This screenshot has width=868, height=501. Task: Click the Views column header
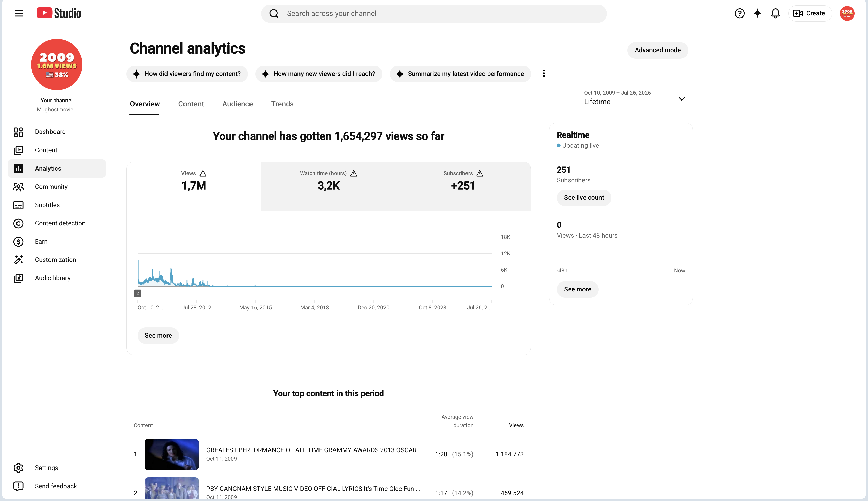click(x=516, y=425)
